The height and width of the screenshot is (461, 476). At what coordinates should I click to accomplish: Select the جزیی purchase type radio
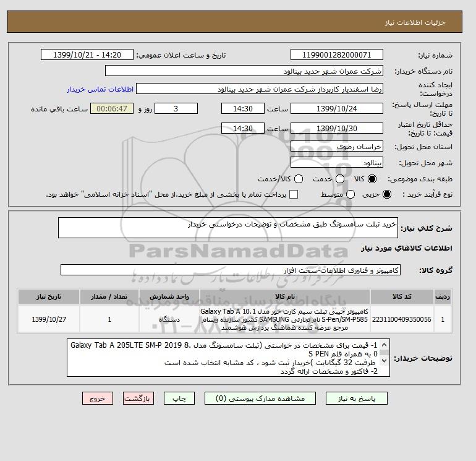(387, 194)
